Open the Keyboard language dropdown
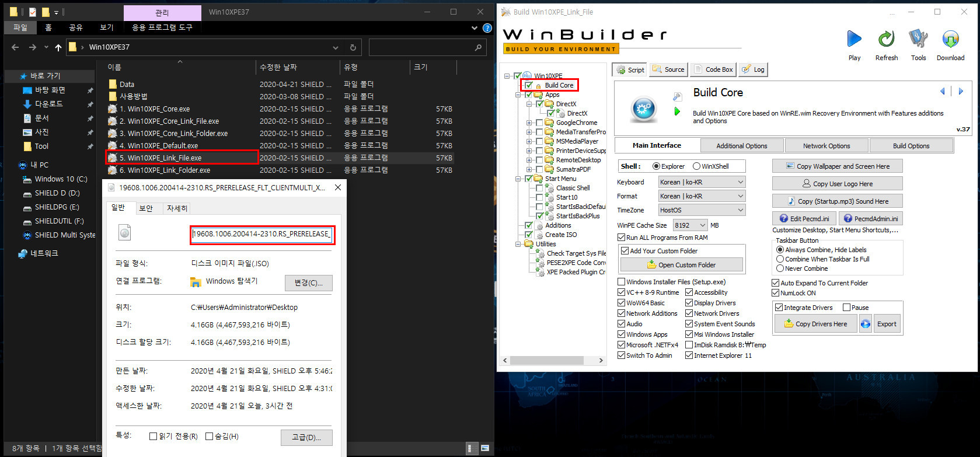This screenshot has height=457, width=980. click(702, 182)
